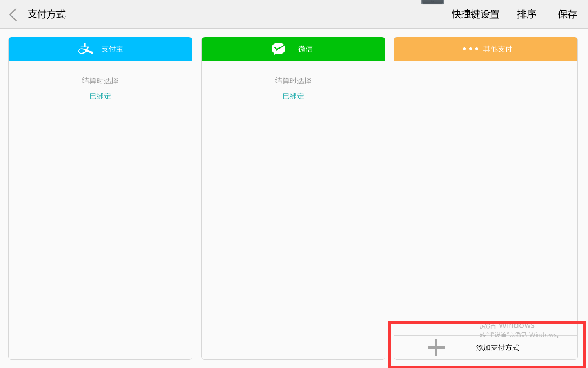Select the 支付宝 card header
This screenshot has height=368, width=588.
point(100,49)
